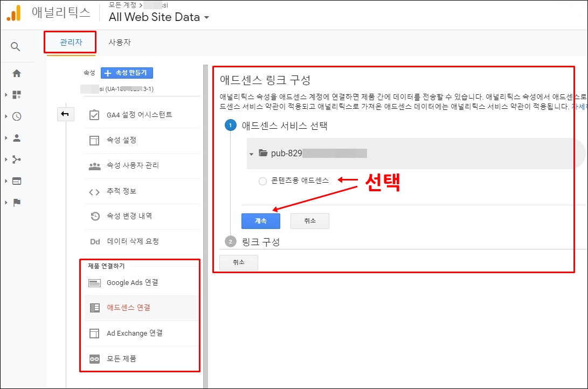Expand the customization sidebar arrow

tap(6, 95)
